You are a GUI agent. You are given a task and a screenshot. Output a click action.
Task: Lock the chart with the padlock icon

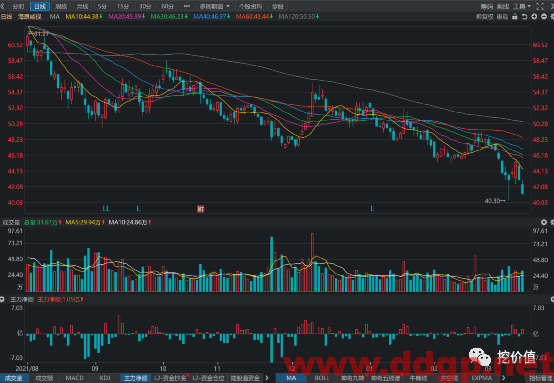[x=515, y=16]
